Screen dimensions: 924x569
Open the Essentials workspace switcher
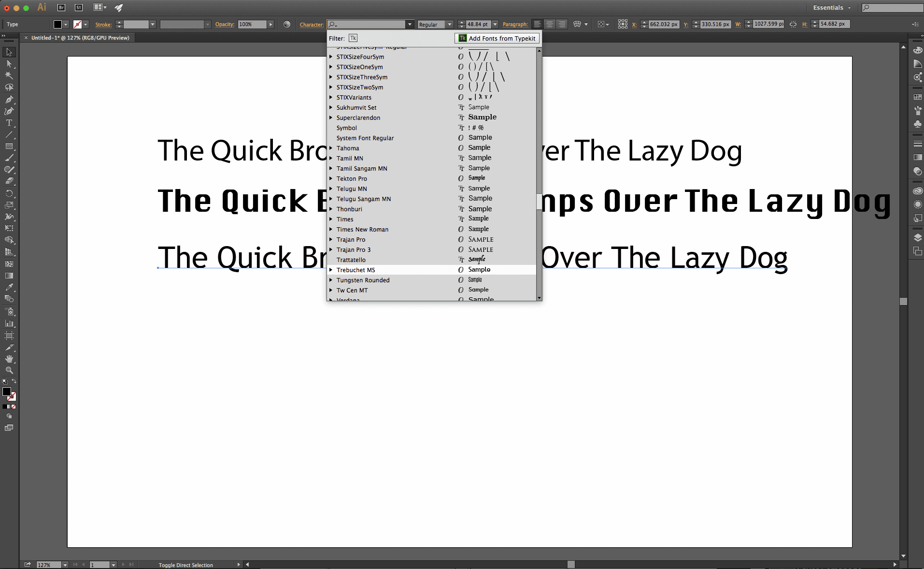click(832, 8)
